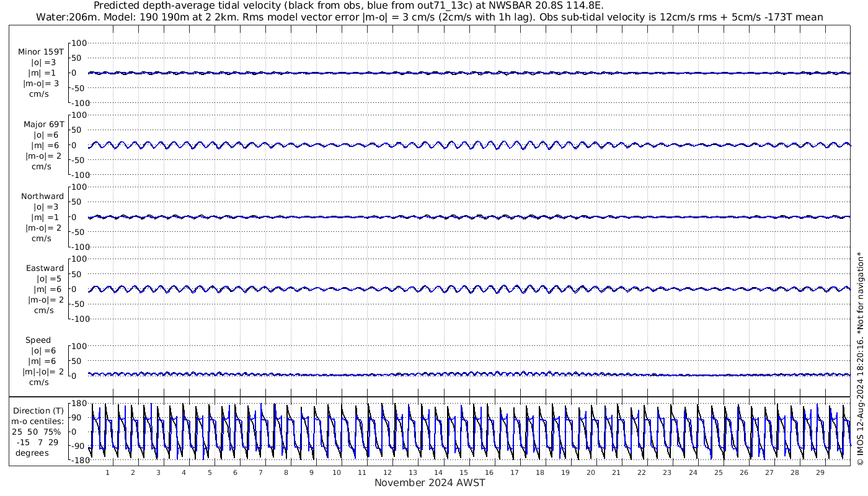Select day '29' on the date axis
This screenshot has height=496, width=868.
[819, 472]
